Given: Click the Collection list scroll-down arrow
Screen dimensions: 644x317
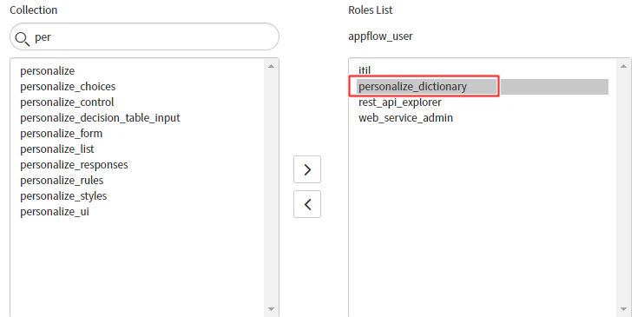Looking at the screenshot, I should tap(271, 309).
